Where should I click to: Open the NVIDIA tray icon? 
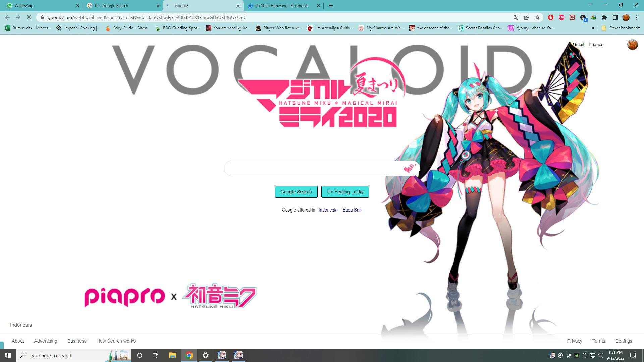click(x=577, y=355)
